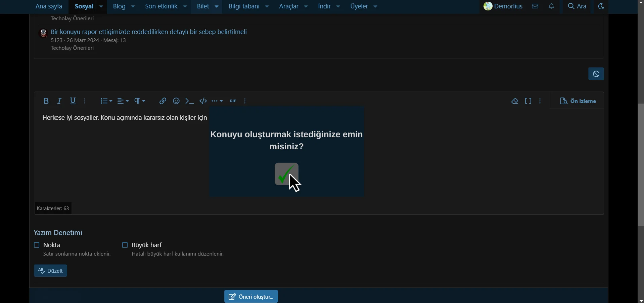Image resolution: width=644 pixels, height=303 pixels.
Task: Open the insert-more ellipsis dropdown
Action: (218, 101)
